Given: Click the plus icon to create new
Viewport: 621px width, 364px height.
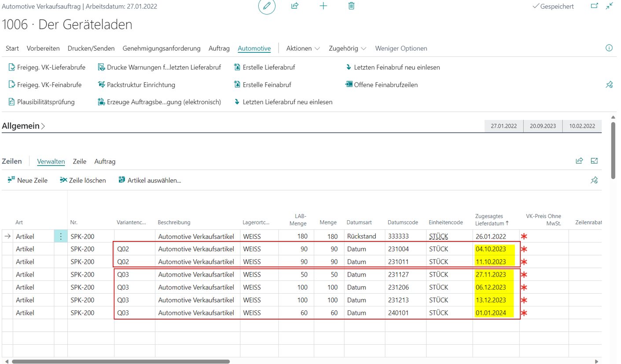Looking at the screenshot, I should [323, 6].
